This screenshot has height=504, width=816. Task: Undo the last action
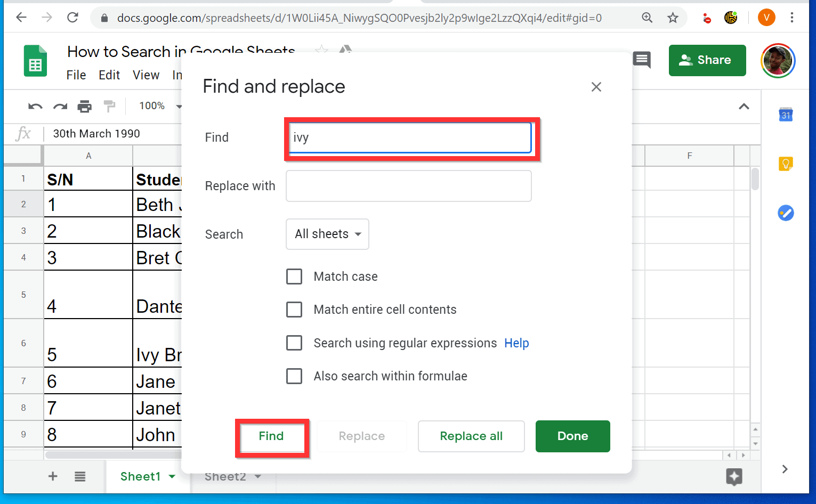point(35,106)
